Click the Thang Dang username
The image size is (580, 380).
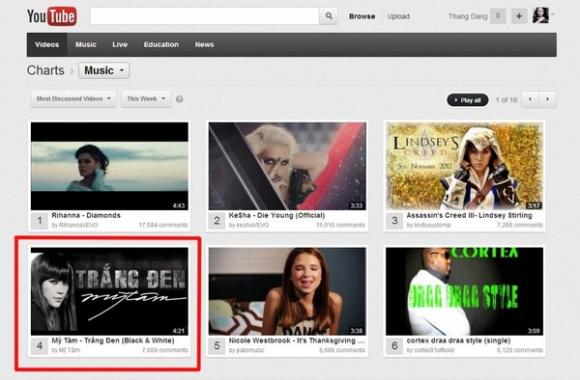(x=468, y=16)
